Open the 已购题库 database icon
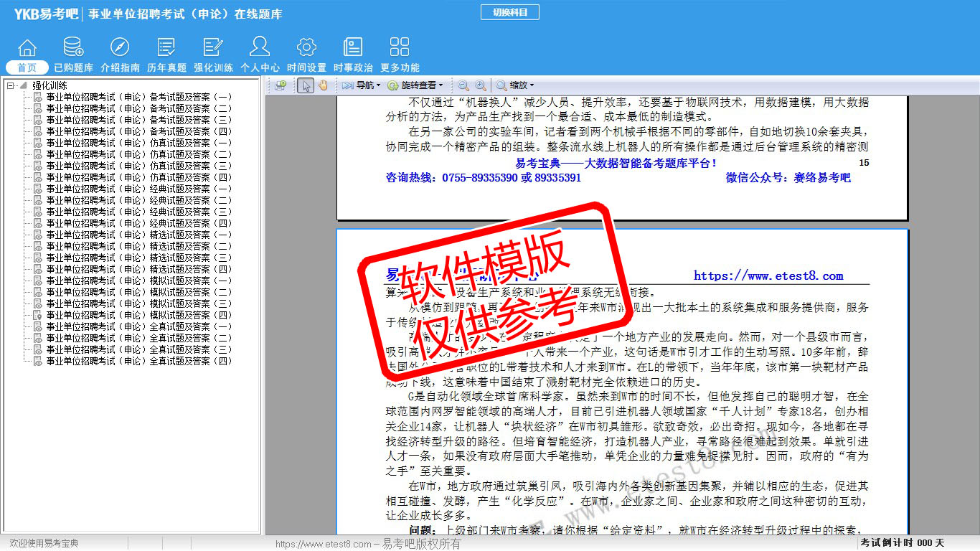The height and width of the screenshot is (551, 980). point(73,48)
